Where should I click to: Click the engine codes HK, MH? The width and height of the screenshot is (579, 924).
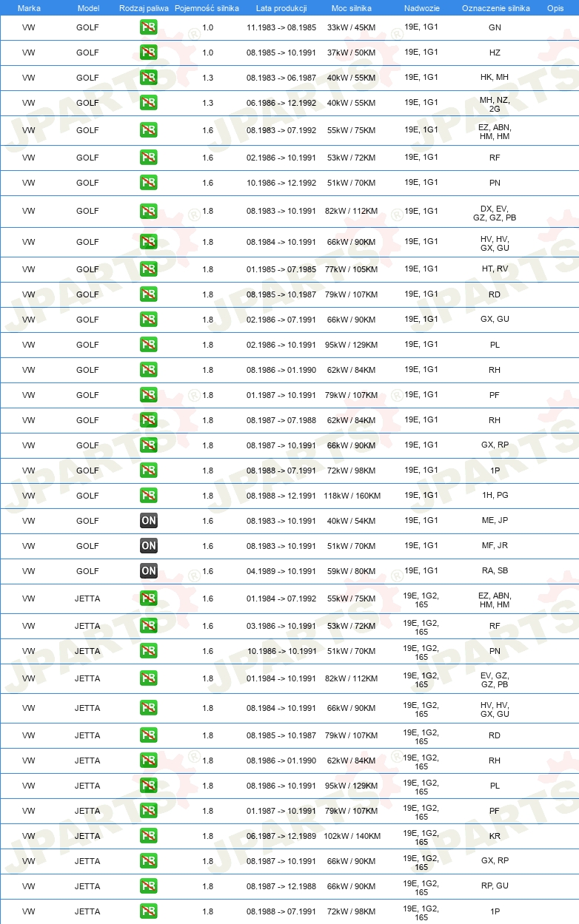pos(495,78)
